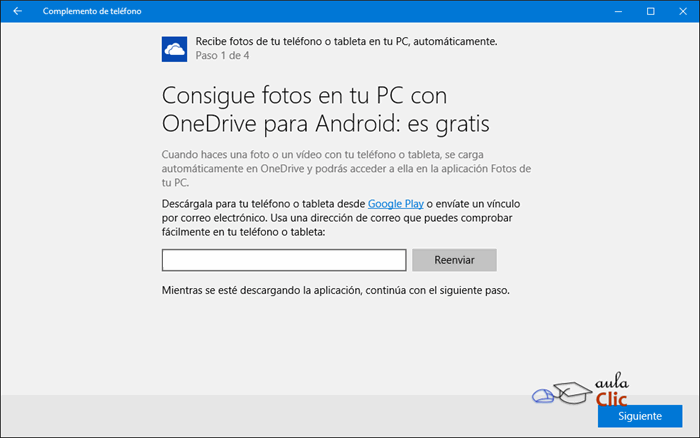700x438 pixels.
Task: Focus the email address text box
Action: tap(283, 260)
